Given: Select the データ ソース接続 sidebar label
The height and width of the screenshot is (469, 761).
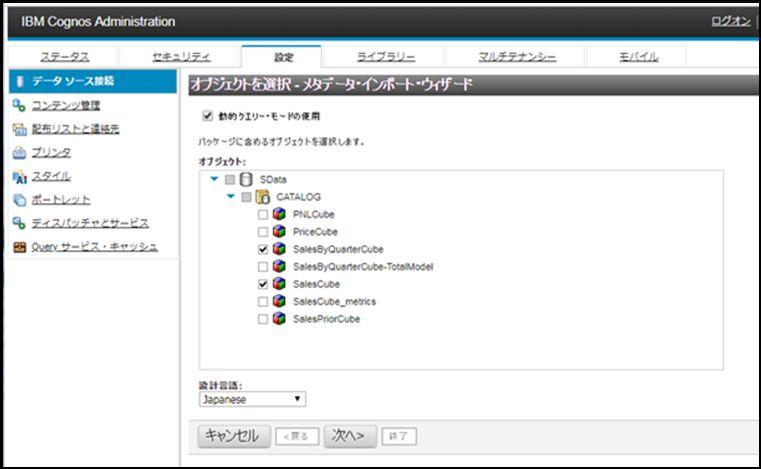Looking at the screenshot, I should [73, 81].
